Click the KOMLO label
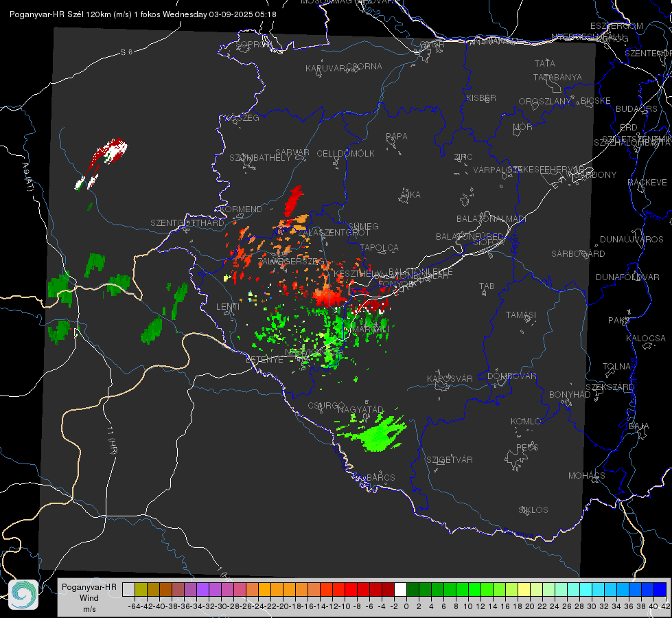Image resolution: width=672 pixels, height=618 pixels. (526, 422)
